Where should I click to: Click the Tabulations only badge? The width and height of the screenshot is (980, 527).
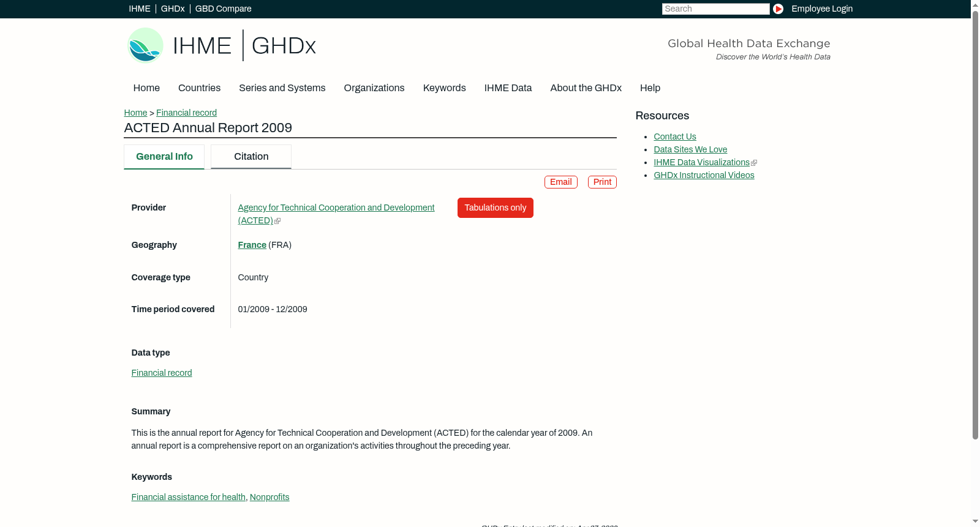[x=496, y=207]
